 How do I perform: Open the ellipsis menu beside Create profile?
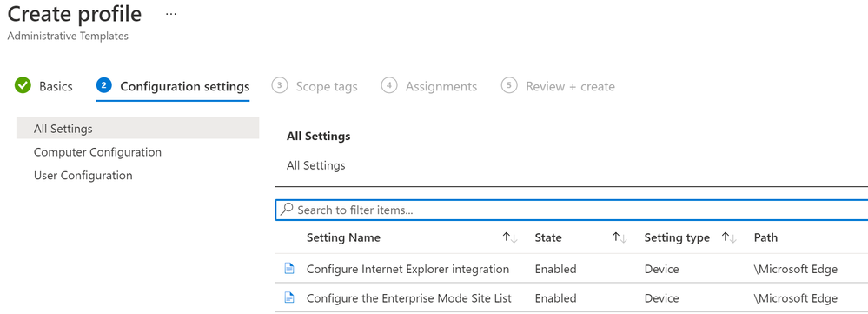[x=171, y=15]
